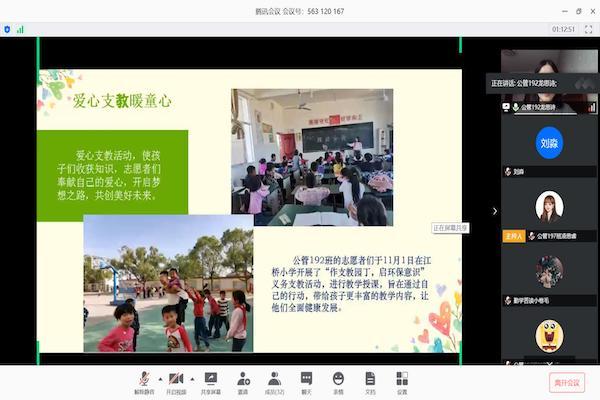The image size is (600, 400).
Task: Click the meeting timer 01:12:51
Action: [x=563, y=29]
